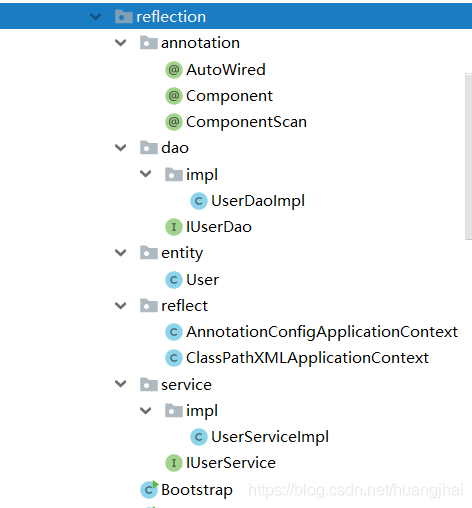The image size is (472, 508).
Task: Collapse the annotation folder
Action: [120, 43]
